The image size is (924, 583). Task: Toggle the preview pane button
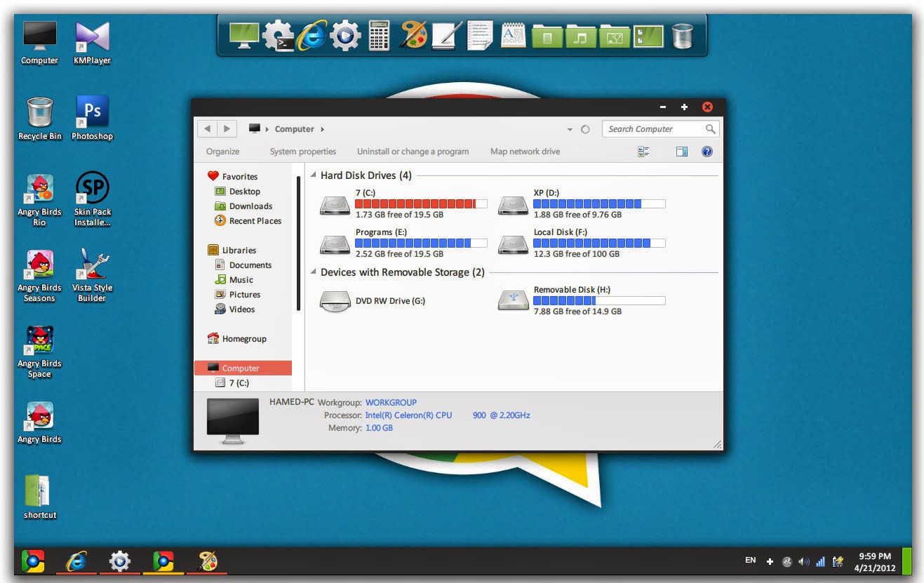[681, 152]
